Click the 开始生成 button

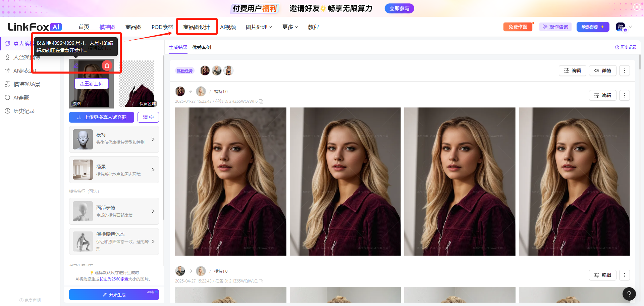114,295
